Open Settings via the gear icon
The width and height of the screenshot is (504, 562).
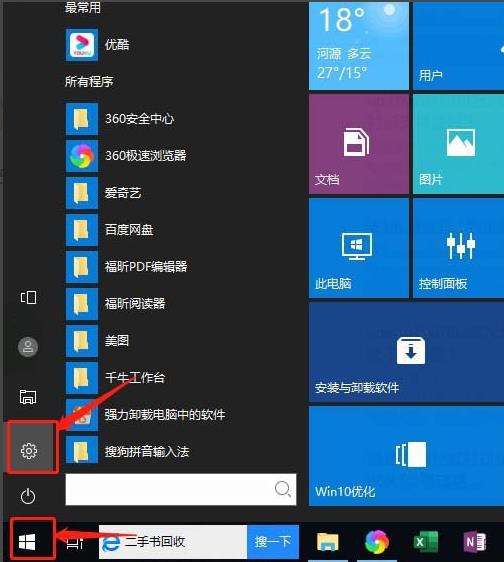[x=29, y=451]
